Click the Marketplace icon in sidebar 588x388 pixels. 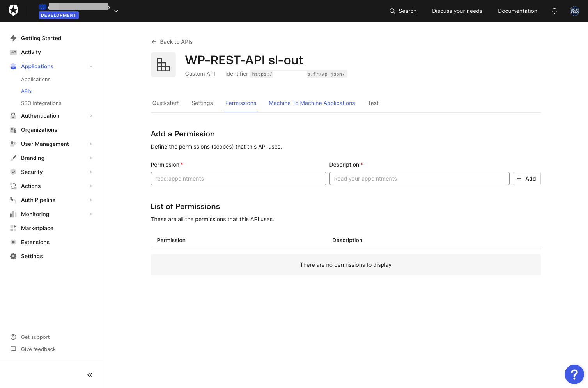[13, 228]
